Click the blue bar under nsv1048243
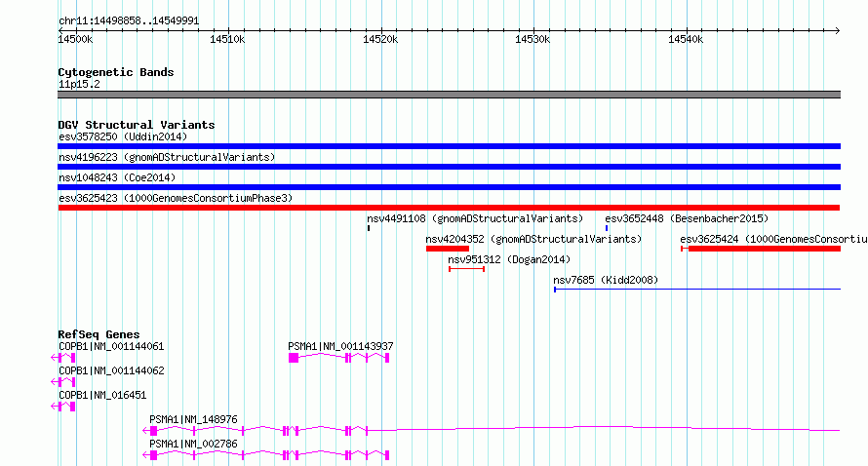 tap(449, 187)
